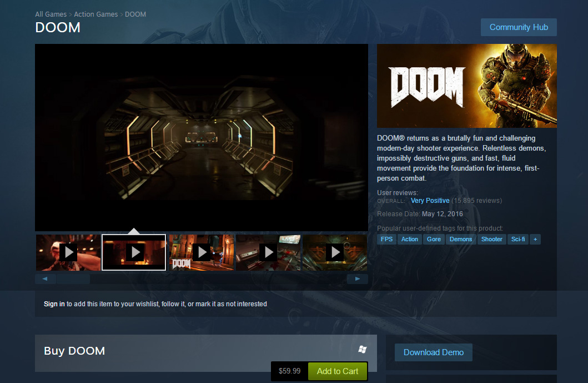Select the Action tag

[x=410, y=239]
